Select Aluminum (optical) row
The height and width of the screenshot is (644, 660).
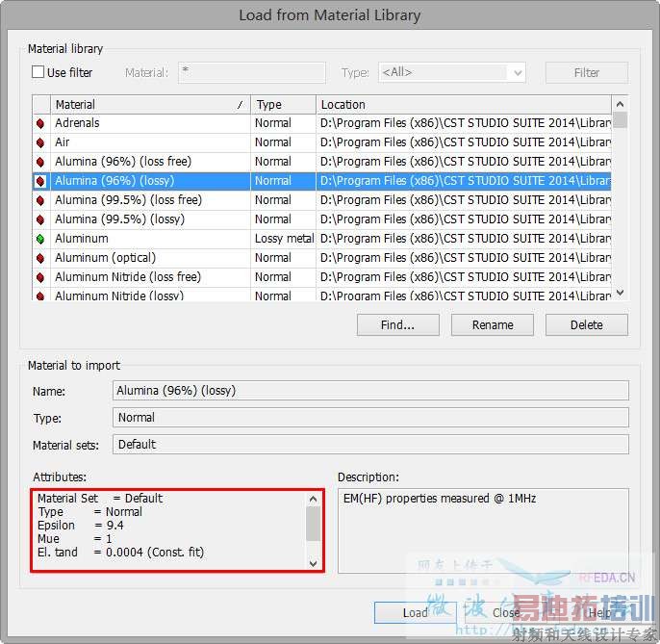(321, 258)
